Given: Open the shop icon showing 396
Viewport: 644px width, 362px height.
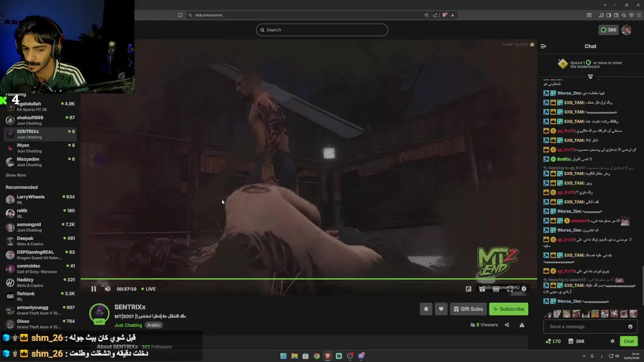Looking at the screenshot, I should tap(576, 341).
